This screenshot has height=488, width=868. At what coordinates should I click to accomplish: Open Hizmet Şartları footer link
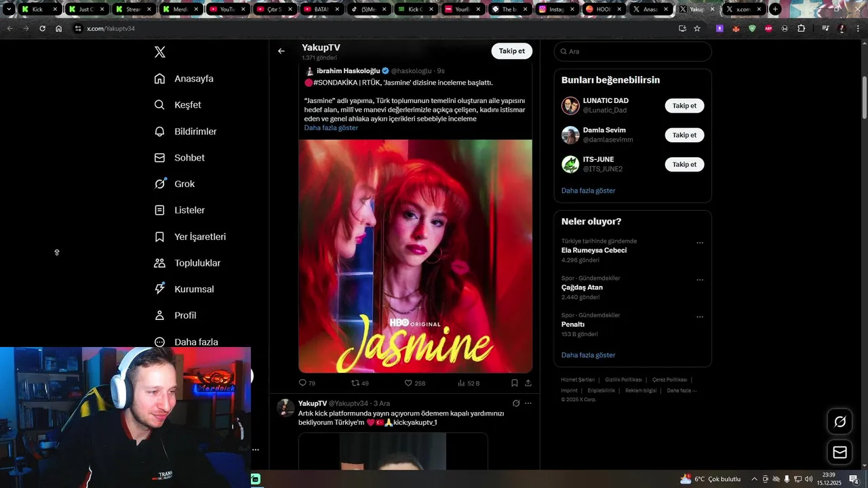click(578, 380)
